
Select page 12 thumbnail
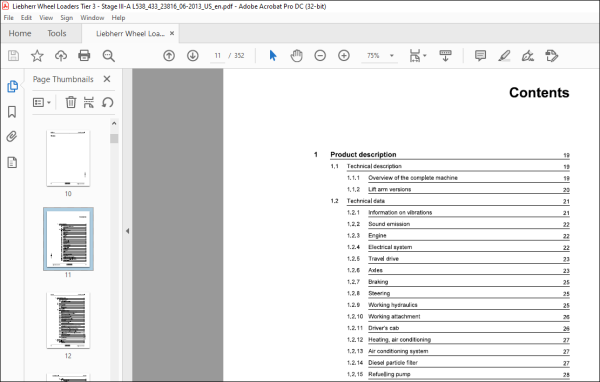(x=68, y=321)
